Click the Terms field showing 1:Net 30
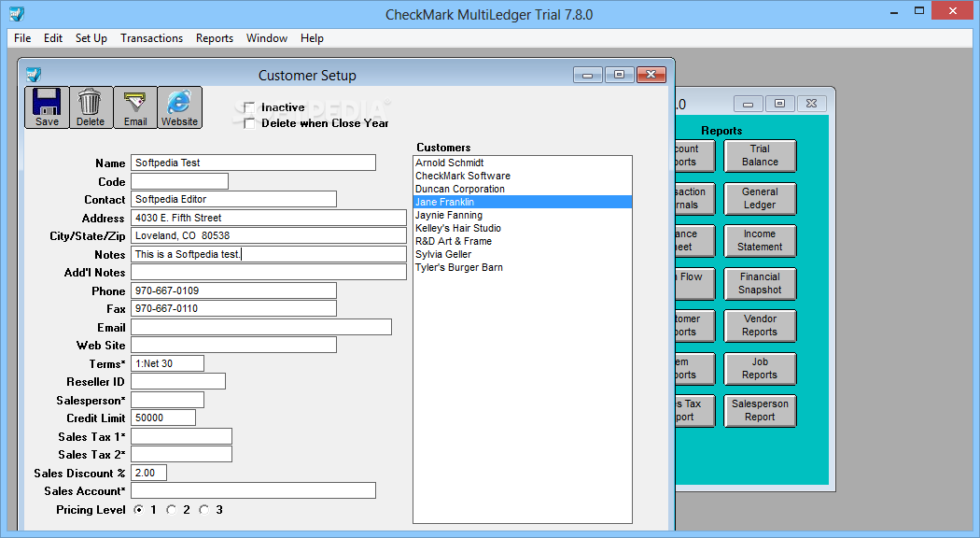Image resolution: width=980 pixels, height=538 pixels. (x=167, y=363)
